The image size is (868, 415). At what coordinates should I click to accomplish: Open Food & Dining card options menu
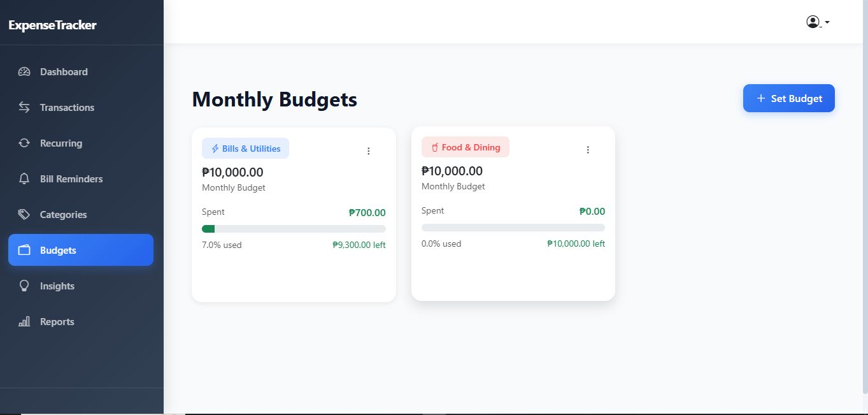point(588,150)
